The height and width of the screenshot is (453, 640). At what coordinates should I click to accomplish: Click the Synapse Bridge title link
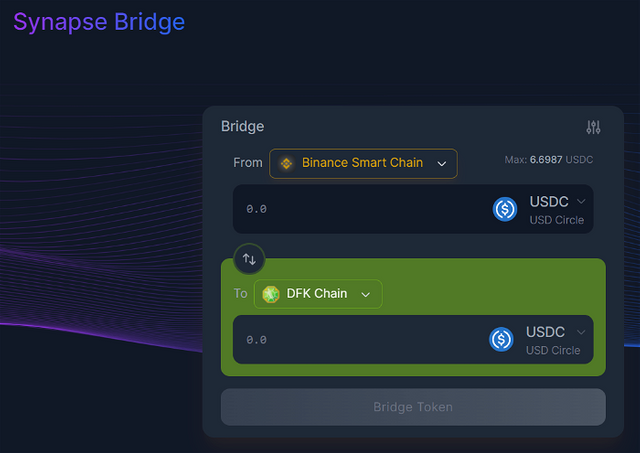tap(99, 21)
